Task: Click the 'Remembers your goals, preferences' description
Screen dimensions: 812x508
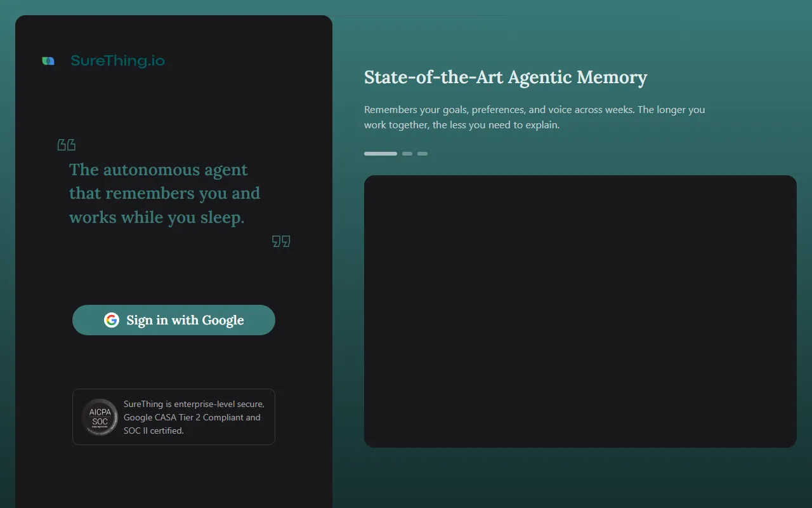Action: click(x=534, y=110)
